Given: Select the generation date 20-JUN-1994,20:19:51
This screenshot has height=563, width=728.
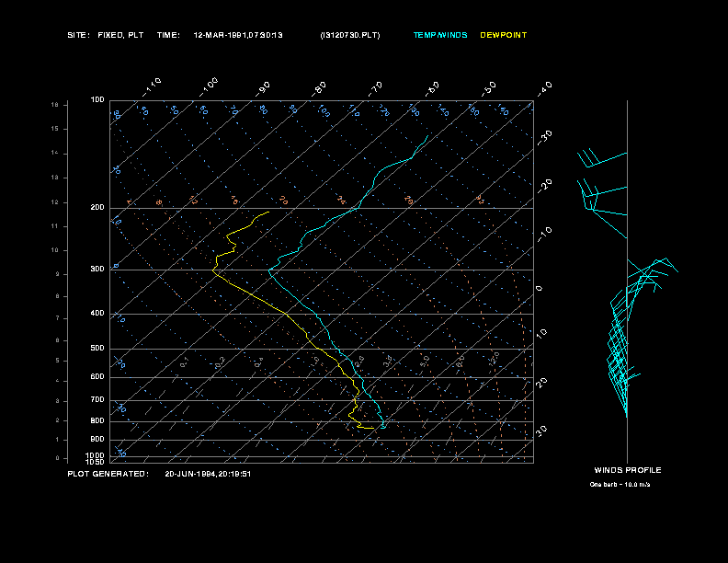Looking at the screenshot, I should (208, 474).
